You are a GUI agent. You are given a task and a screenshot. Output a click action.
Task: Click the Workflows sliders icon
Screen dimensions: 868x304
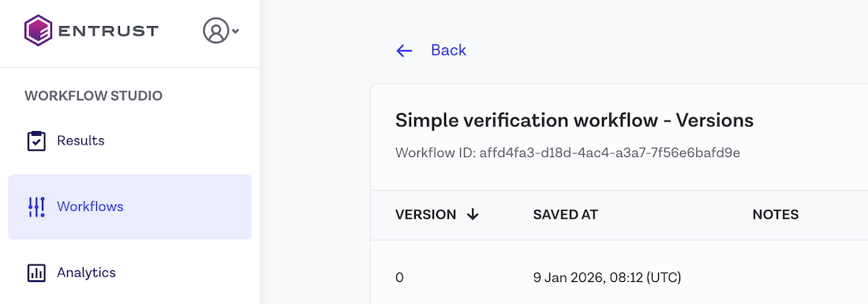point(36,207)
